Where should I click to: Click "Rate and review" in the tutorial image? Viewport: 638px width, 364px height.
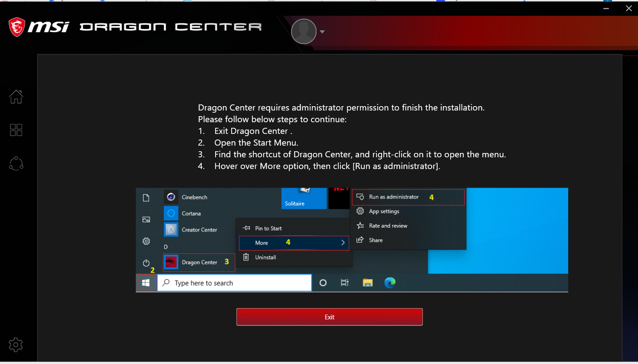(x=388, y=226)
